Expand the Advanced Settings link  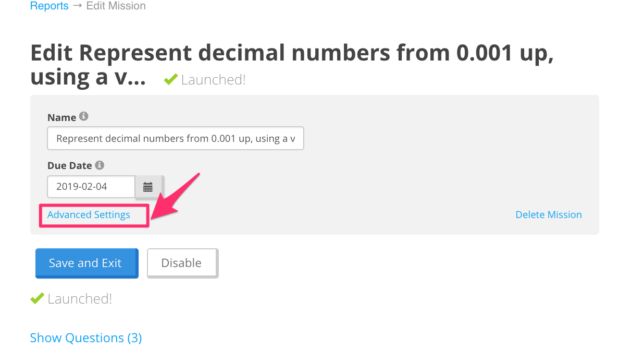pos(89,214)
